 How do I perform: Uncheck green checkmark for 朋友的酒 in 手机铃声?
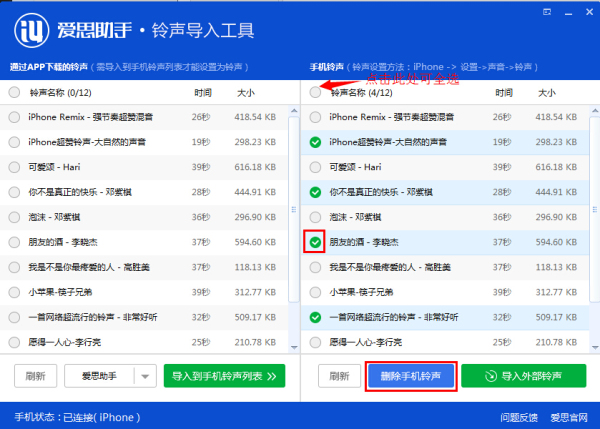click(315, 242)
